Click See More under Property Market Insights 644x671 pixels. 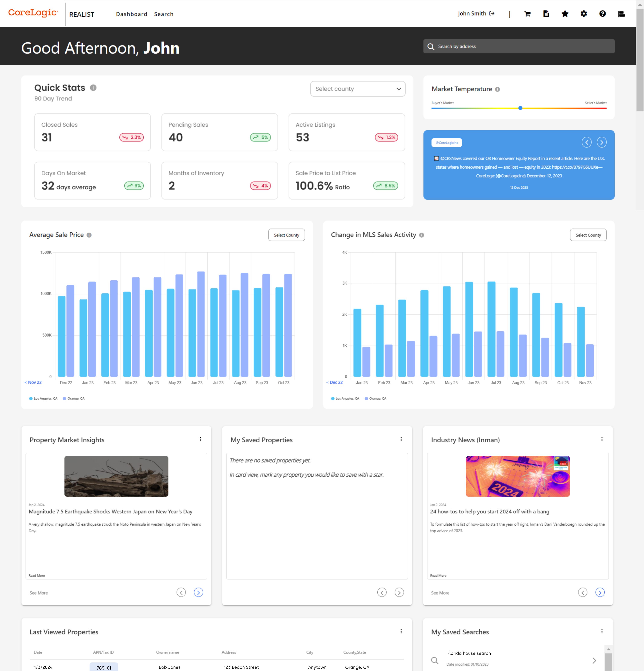click(39, 593)
